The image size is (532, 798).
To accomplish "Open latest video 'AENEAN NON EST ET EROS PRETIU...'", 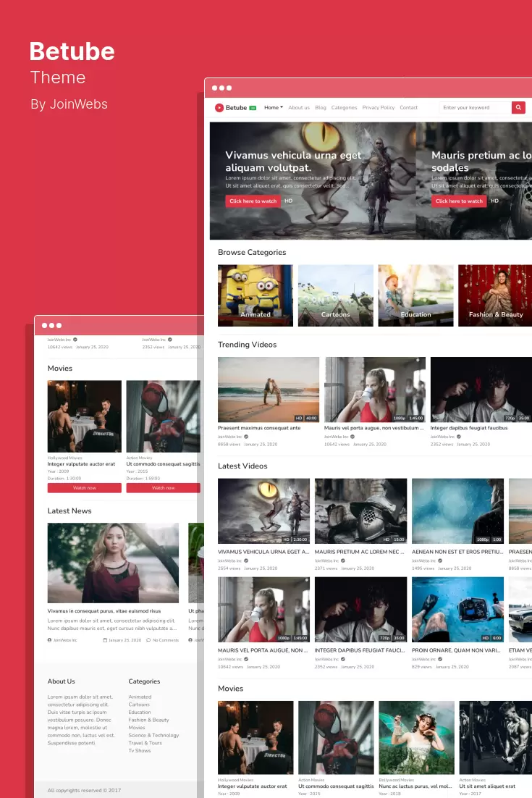I will point(457,552).
